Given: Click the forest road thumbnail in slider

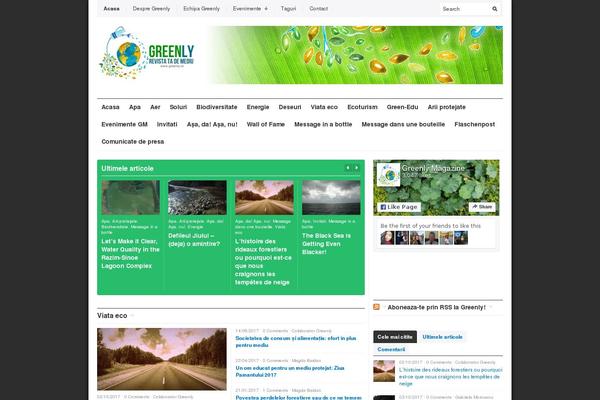Looking at the screenshot, I should point(264,198).
